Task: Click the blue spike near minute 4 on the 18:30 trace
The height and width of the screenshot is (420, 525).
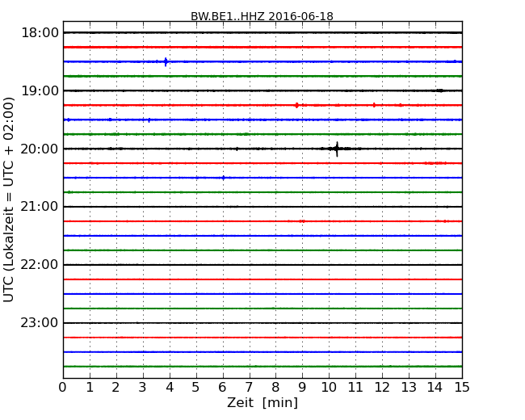Action: [166, 62]
